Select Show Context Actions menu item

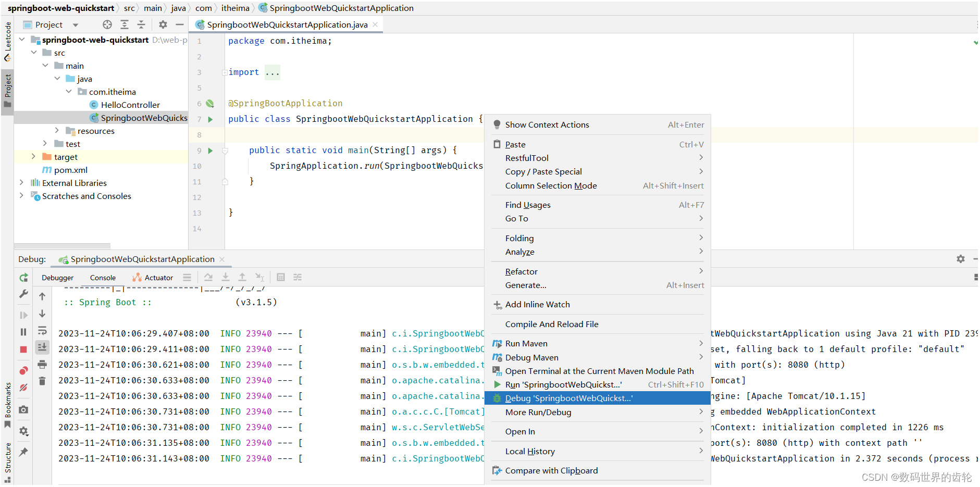coord(598,125)
